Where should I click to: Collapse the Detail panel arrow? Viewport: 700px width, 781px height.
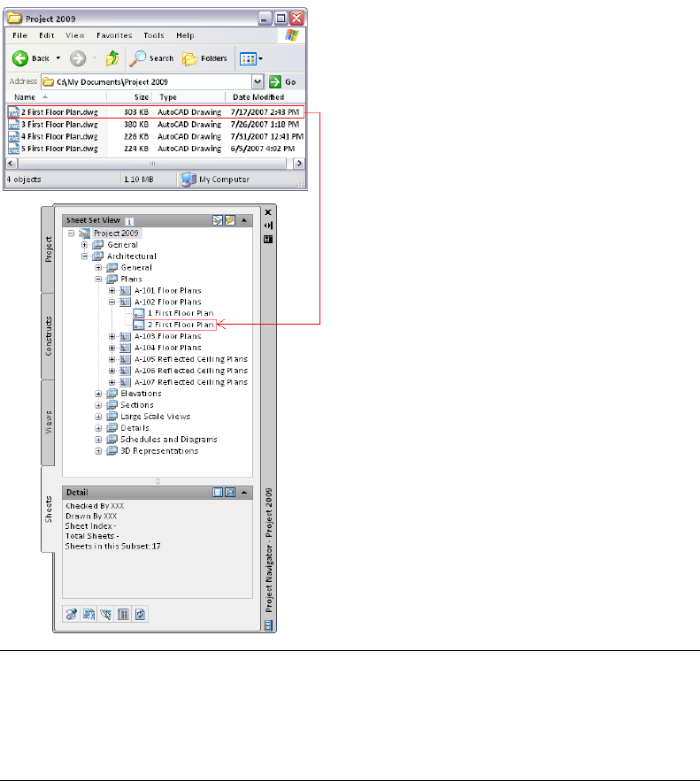pyautogui.click(x=244, y=492)
